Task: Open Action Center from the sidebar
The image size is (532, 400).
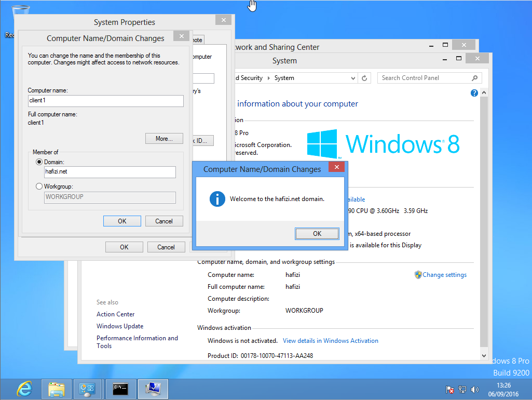Action: click(x=115, y=314)
